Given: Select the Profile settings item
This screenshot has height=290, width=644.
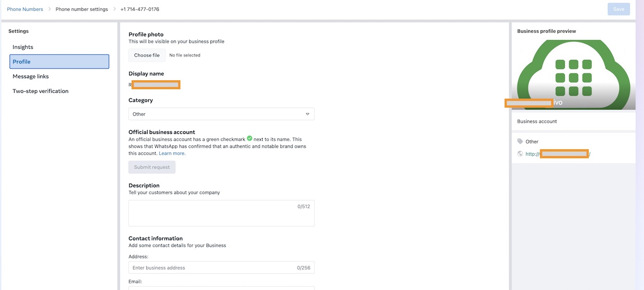Looking at the screenshot, I should click(59, 61).
